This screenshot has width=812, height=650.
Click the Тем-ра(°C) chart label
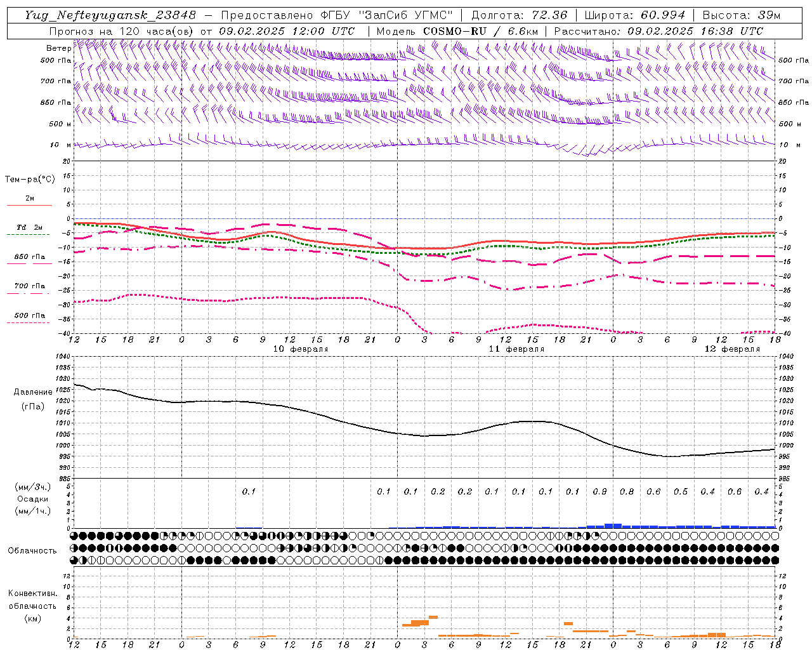click(30, 179)
